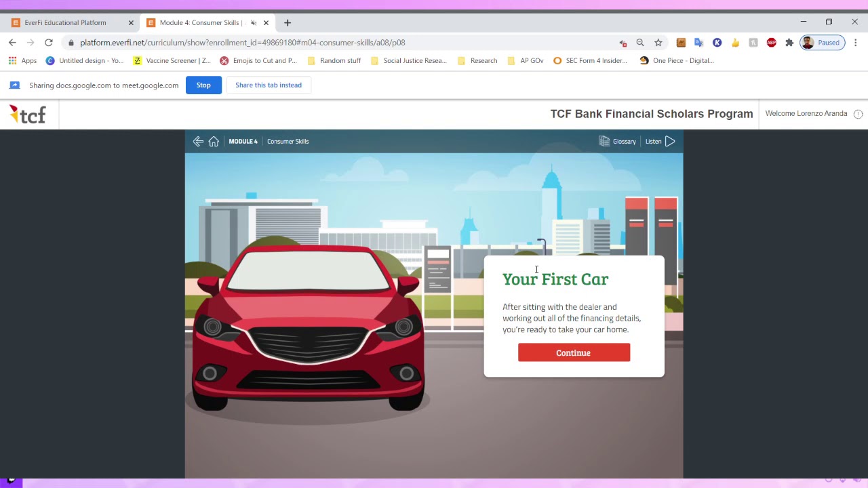This screenshot has width=868, height=488.
Task: Open the One Piece - Digital bookmark
Action: [x=677, y=60]
